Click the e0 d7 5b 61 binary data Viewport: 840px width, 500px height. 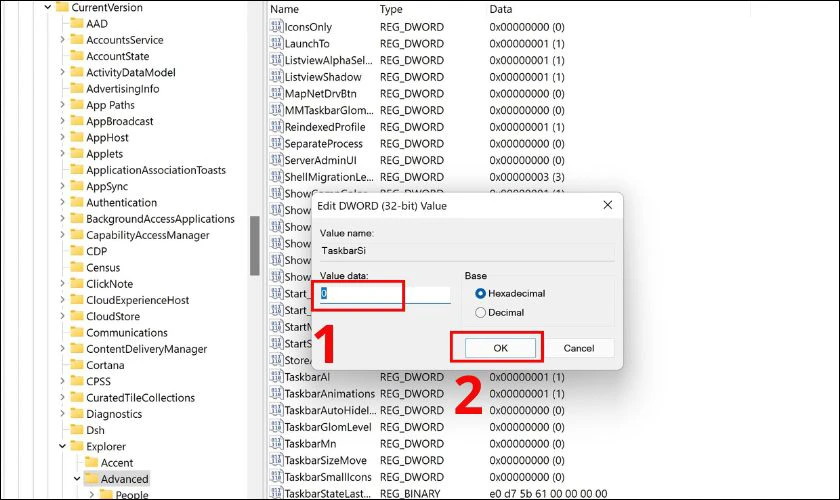[548, 493]
